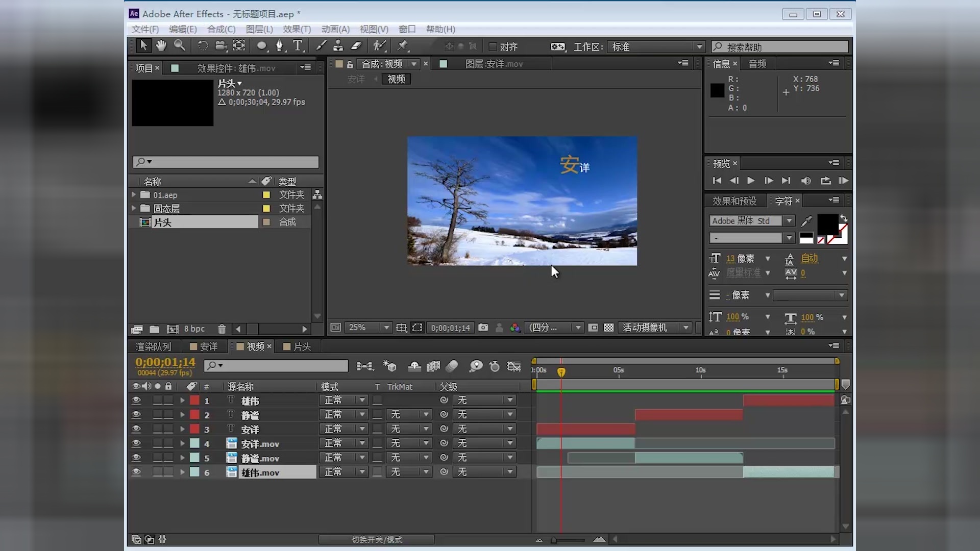Select the Hand tool
Viewport: 980px width, 551px height.
161,46
